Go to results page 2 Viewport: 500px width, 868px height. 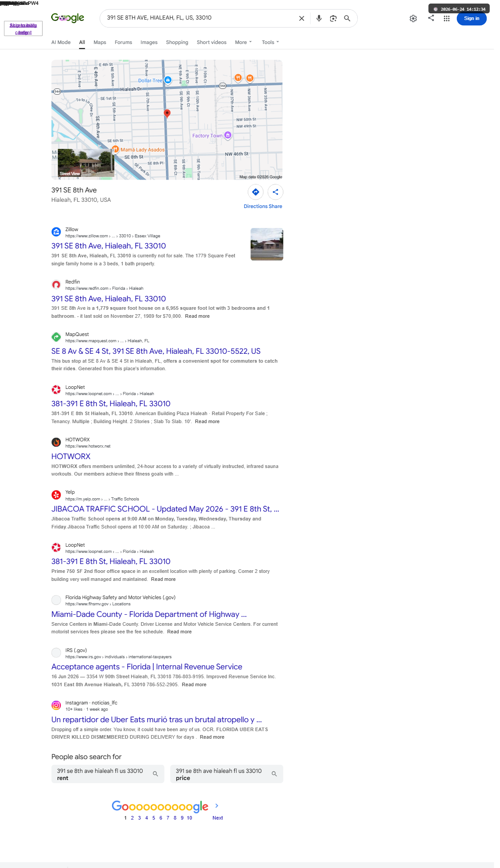(x=132, y=818)
